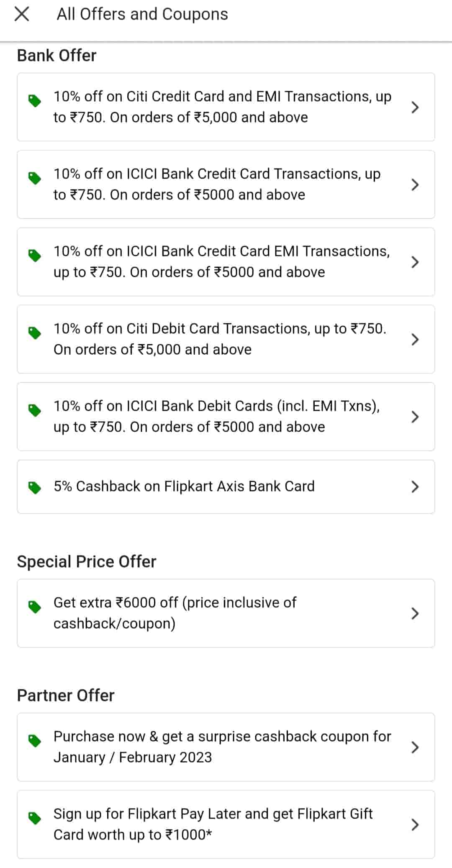Tap tag icon for ICICI Debit Cards offer

35,410
